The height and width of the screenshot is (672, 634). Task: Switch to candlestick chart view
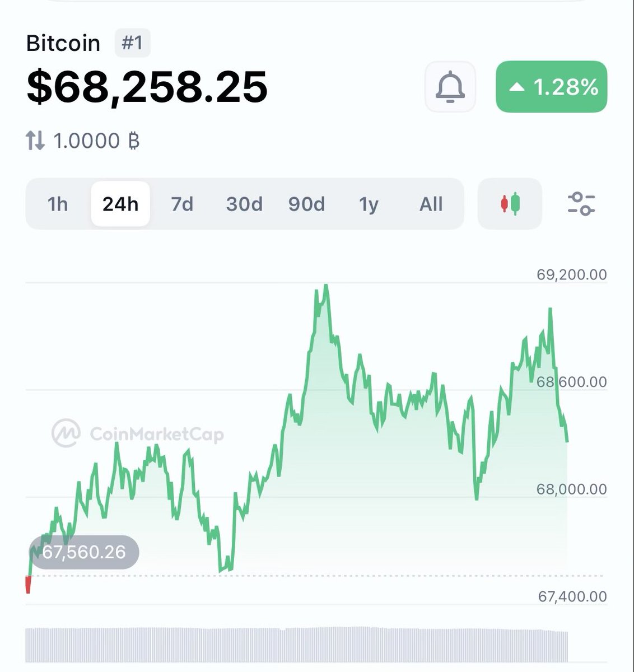[x=510, y=204]
